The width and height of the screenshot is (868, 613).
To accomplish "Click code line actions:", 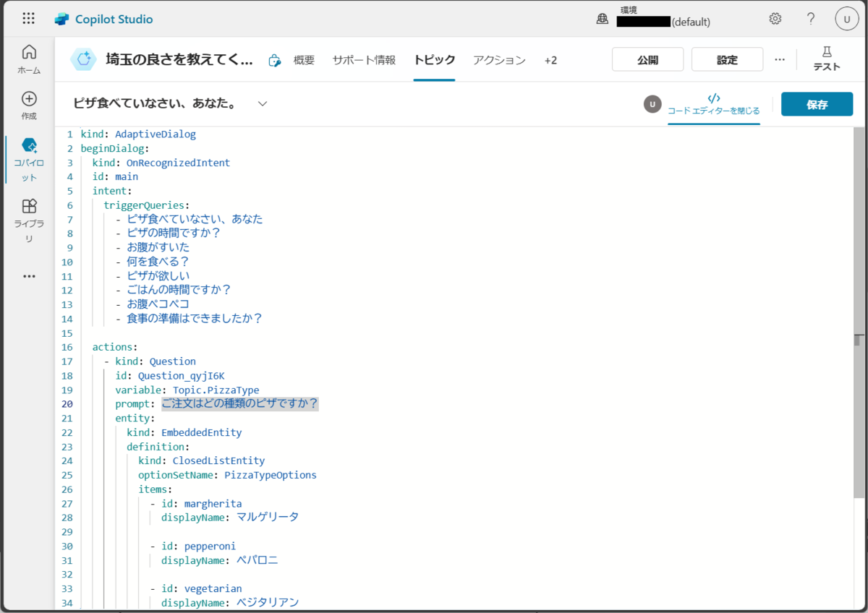I will pyautogui.click(x=115, y=347).
